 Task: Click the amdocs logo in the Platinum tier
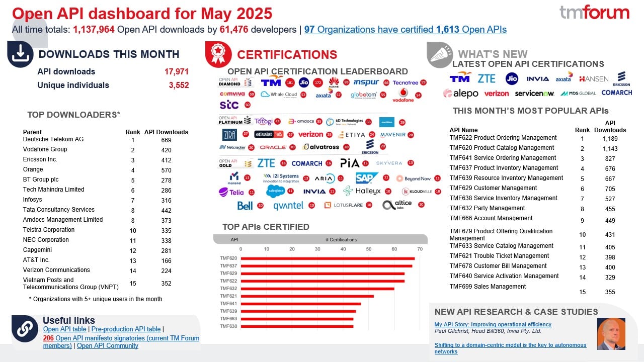coord(301,121)
